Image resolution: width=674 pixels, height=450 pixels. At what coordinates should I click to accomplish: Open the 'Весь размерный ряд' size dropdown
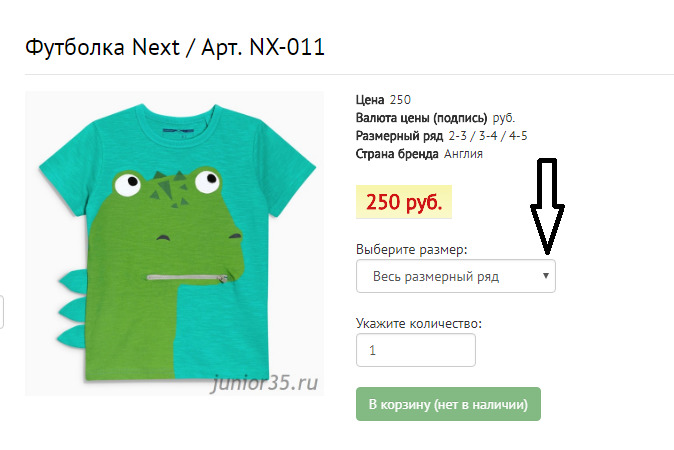[x=455, y=276]
